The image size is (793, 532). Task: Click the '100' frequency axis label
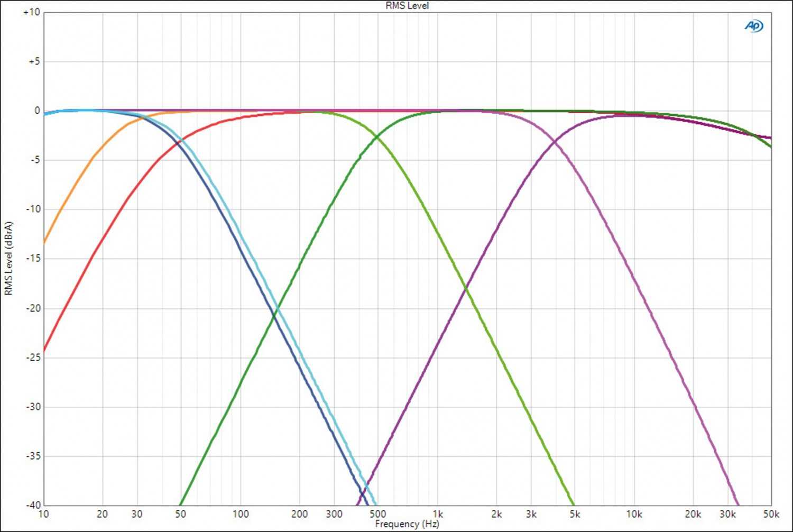point(241,514)
